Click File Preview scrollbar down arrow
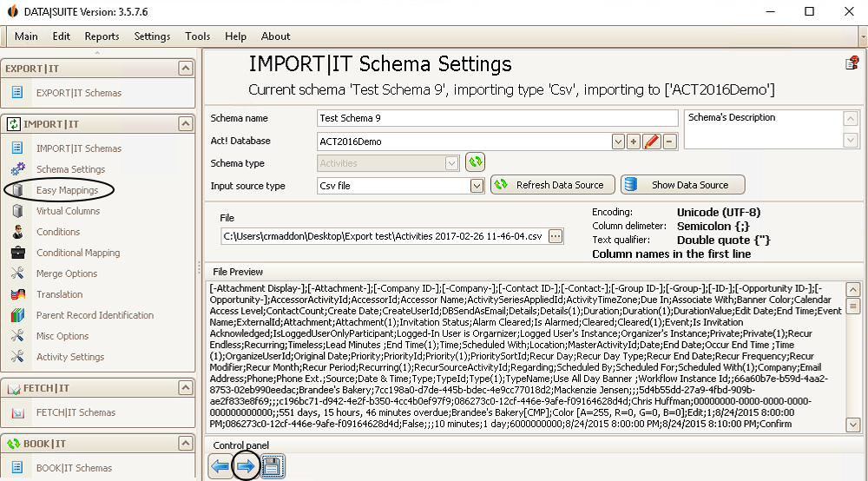This screenshot has width=868, height=481. (x=853, y=425)
